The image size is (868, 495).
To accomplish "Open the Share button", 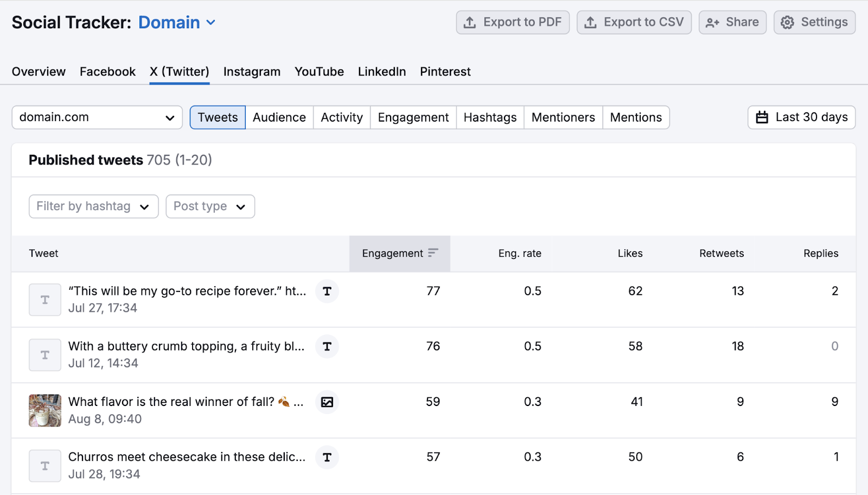I will (x=732, y=22).
